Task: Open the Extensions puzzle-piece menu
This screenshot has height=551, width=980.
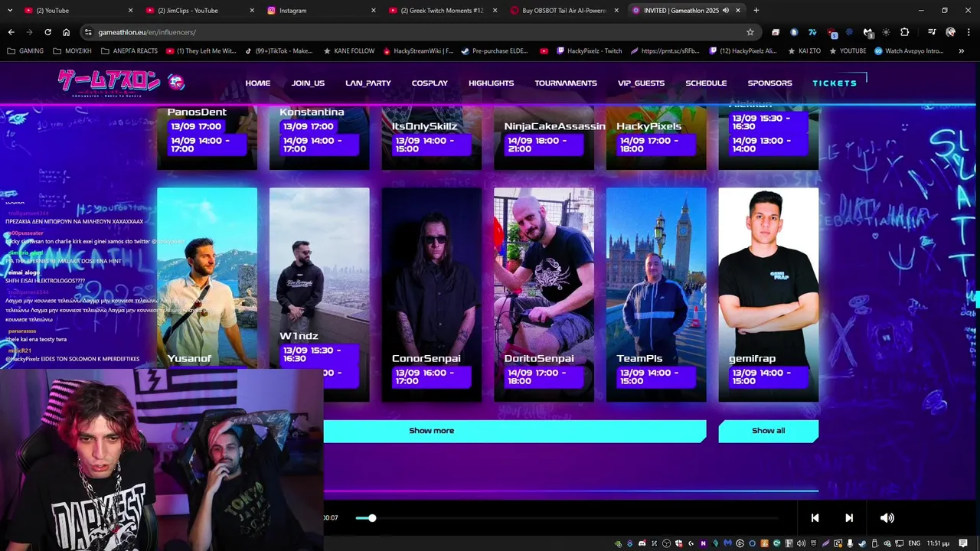Action: 905,32
